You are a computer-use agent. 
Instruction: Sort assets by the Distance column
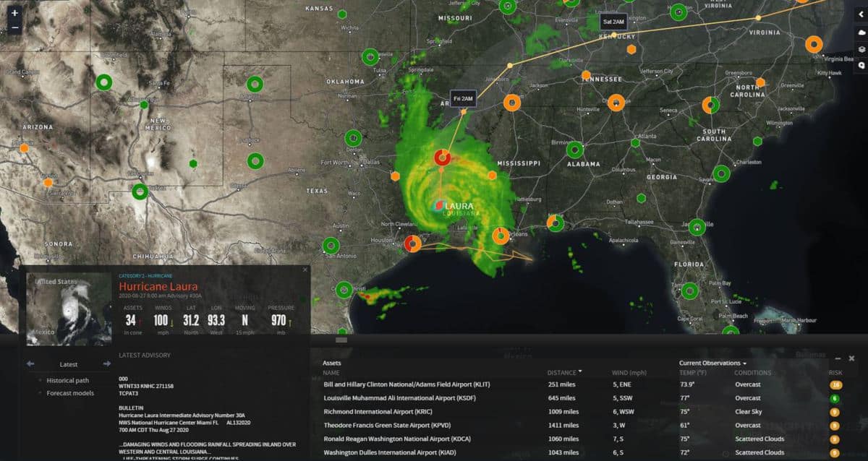(564, 373)
